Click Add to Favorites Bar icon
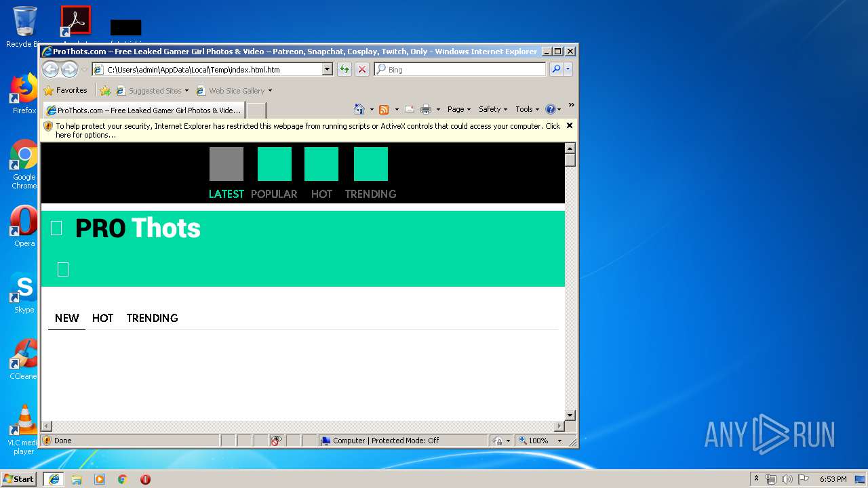The height and width of the screenshot is (488, 868). tap(105, 90)
